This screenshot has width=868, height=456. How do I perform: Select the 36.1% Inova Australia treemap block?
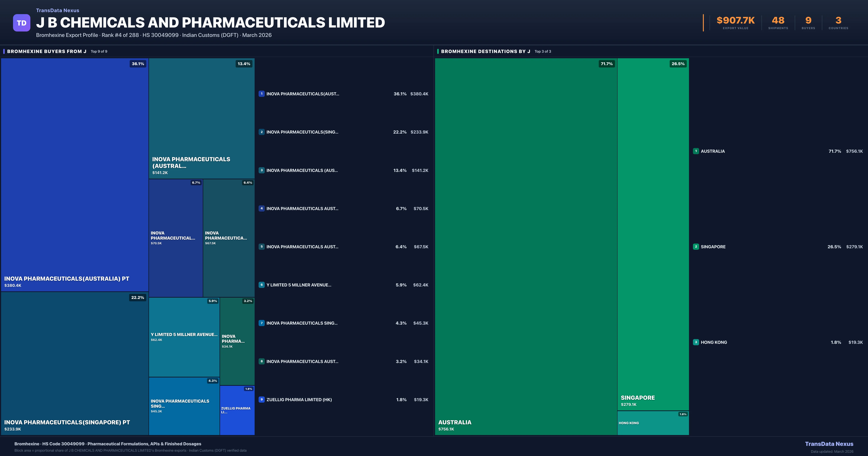[x=75, y=174]
